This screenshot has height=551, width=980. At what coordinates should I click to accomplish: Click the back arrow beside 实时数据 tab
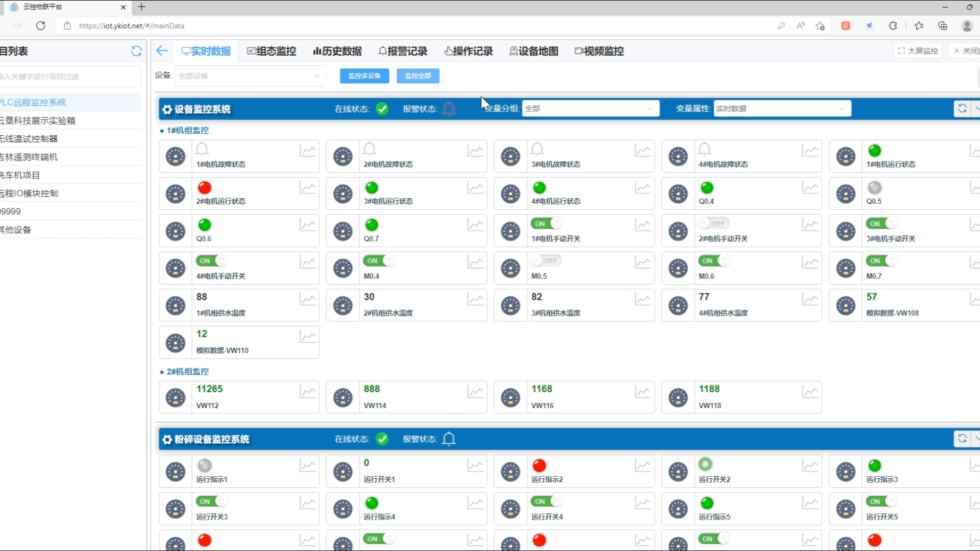[x=162, y=51]
